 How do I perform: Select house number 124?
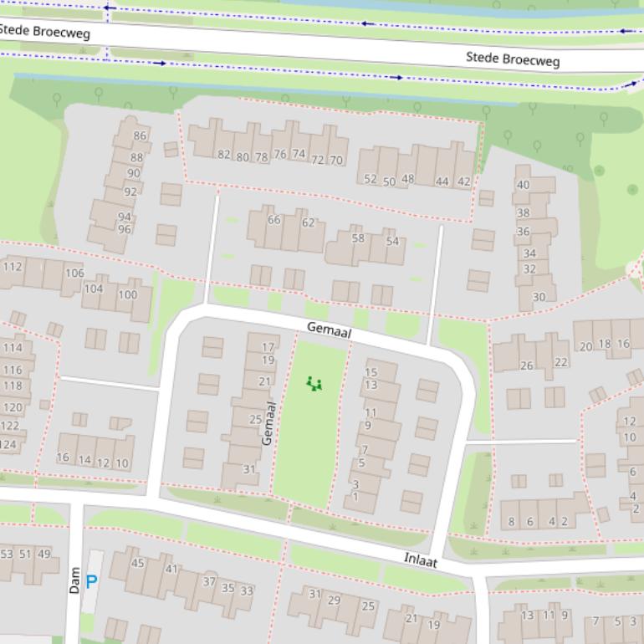click(8, 444)
